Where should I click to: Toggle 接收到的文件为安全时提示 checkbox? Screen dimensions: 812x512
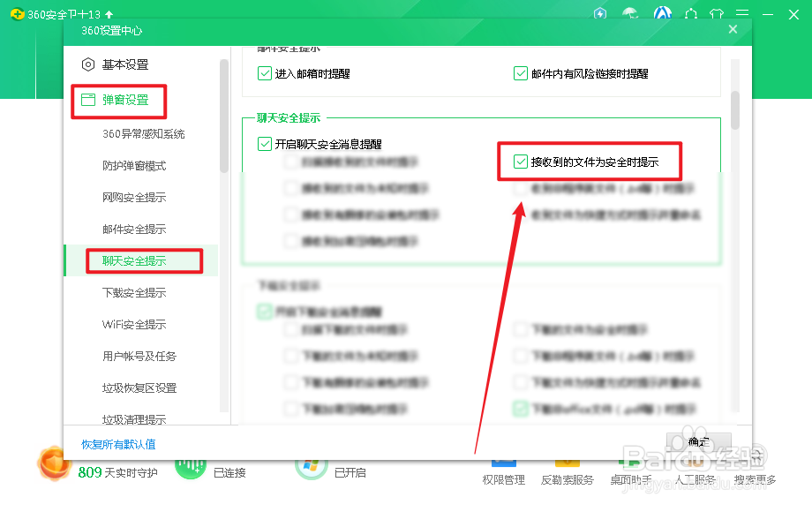tap(521, 162)
